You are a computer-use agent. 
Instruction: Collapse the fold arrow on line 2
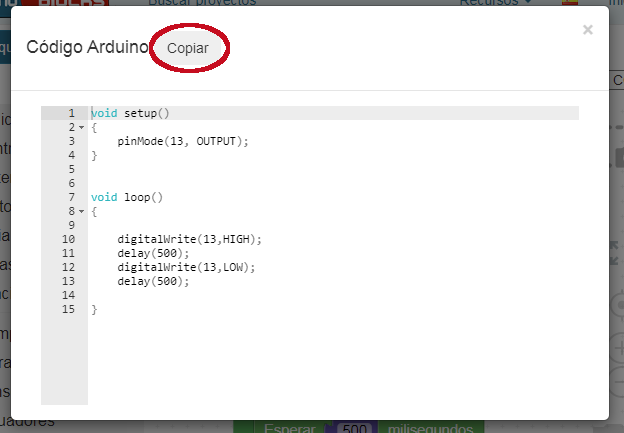(x=82, y=127)
